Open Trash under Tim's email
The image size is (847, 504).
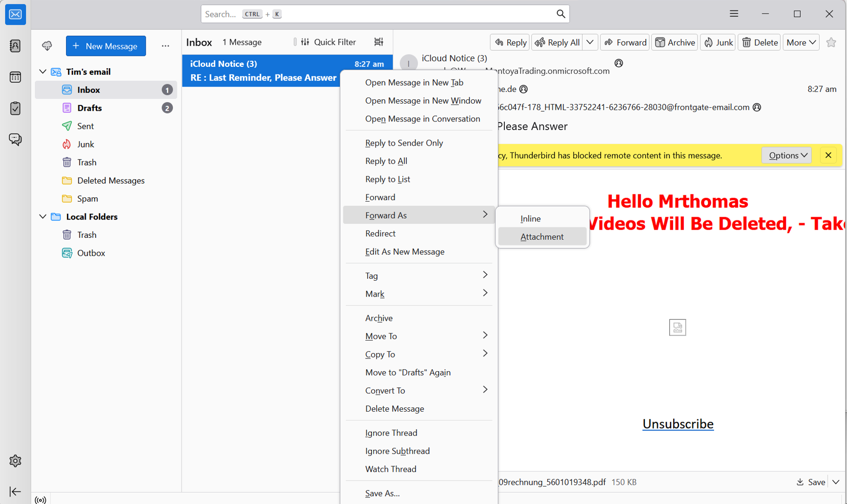point(106,163)
